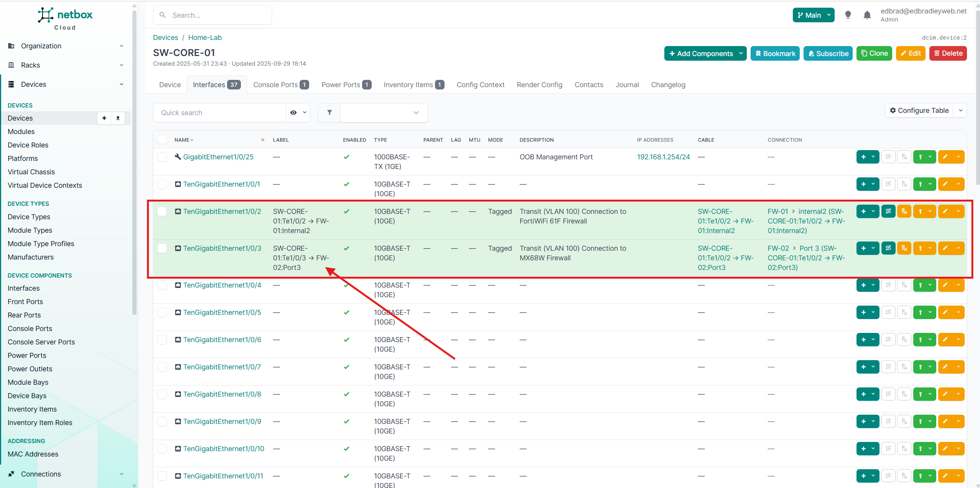Click the notifications bell icon

pos(867,15)
